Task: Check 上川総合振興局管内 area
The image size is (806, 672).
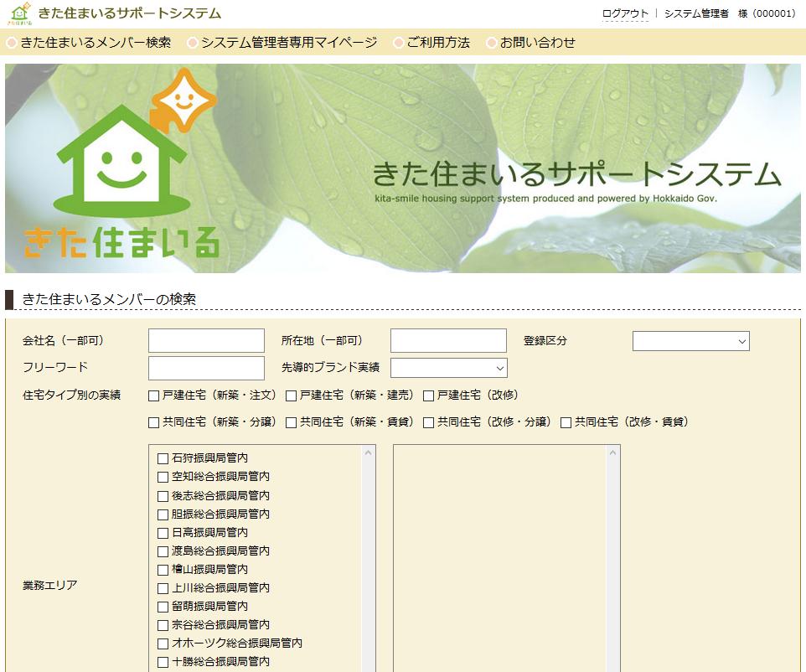Action: coord(163,588)
